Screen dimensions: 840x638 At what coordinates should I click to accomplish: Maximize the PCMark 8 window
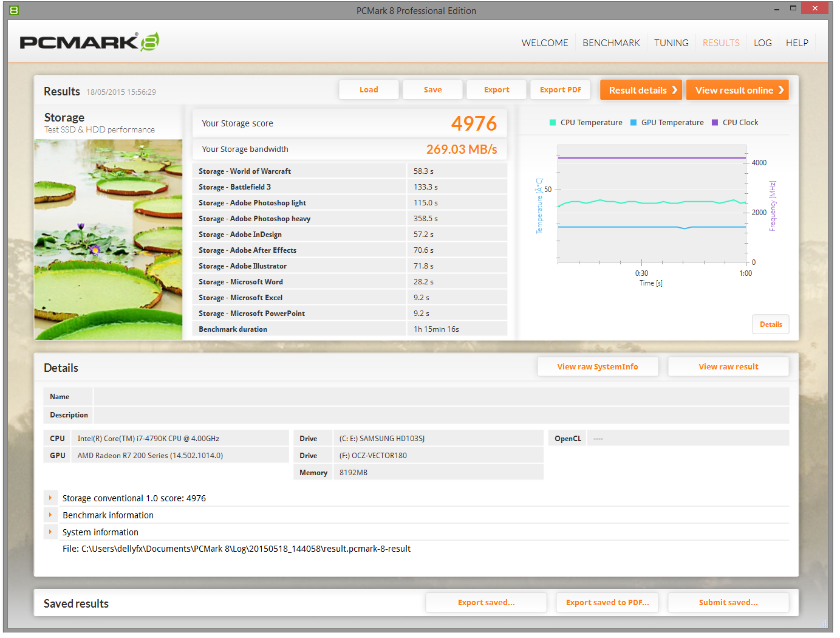[x=793, y=9]
